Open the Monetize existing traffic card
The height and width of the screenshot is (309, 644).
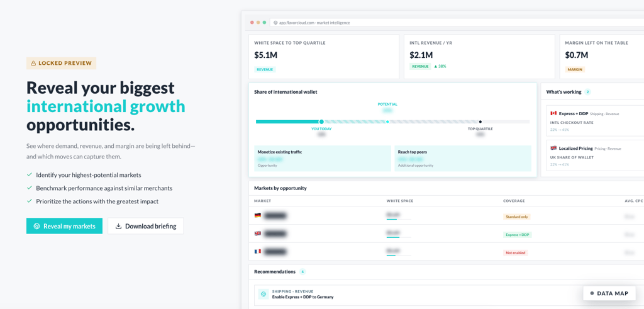click(x=323, y=158)
